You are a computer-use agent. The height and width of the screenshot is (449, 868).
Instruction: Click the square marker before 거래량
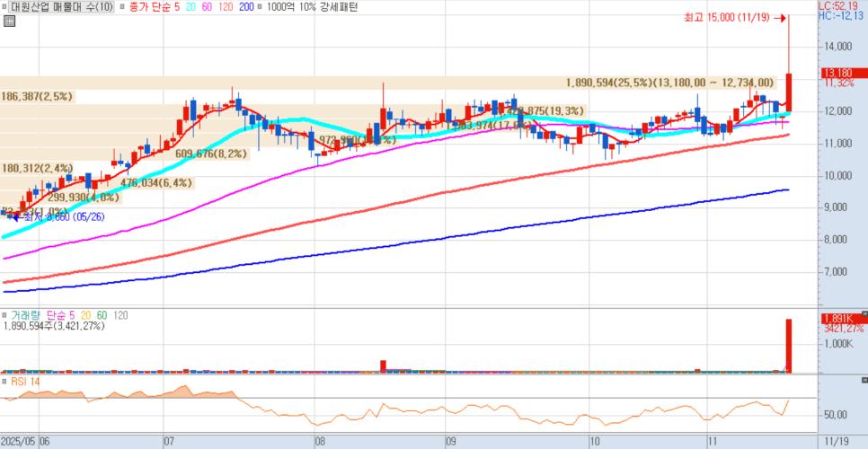[5, 315]
